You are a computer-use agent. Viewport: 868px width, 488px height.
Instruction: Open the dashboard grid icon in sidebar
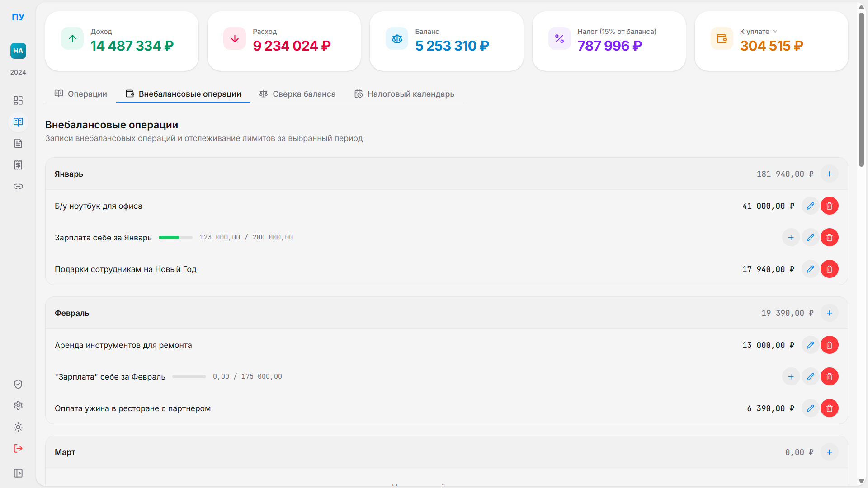coord(18,100)
